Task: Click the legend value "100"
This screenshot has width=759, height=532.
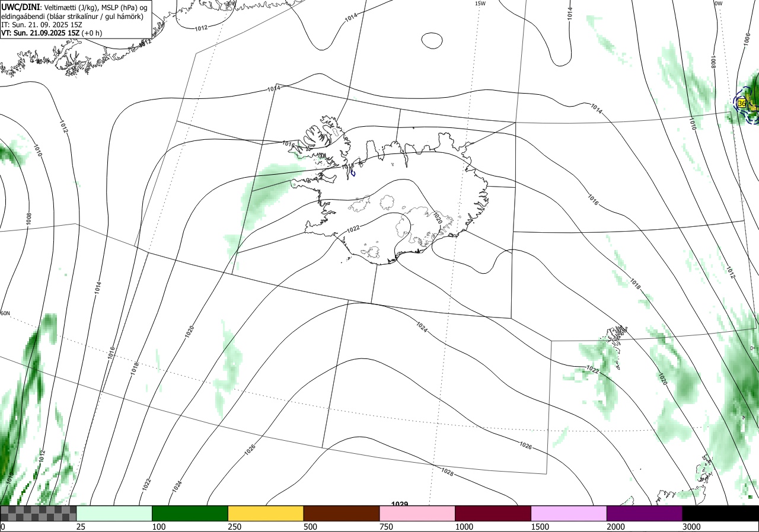Action: 159,527
